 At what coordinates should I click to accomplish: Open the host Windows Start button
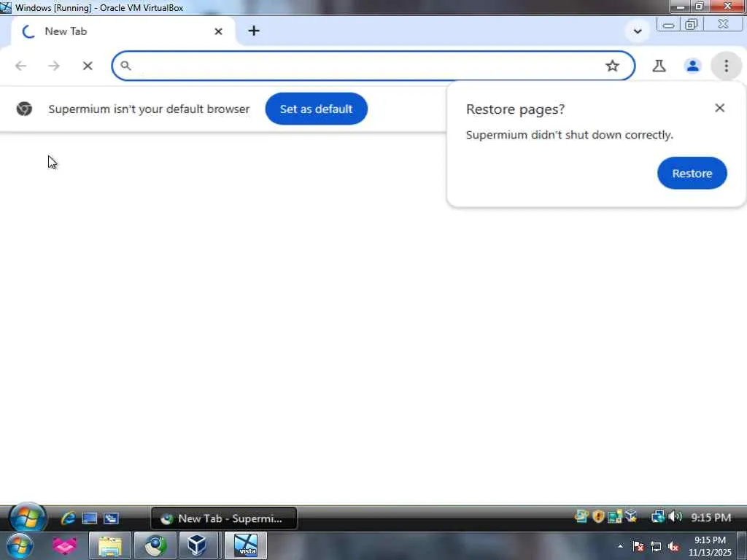(x=20, y=545)
